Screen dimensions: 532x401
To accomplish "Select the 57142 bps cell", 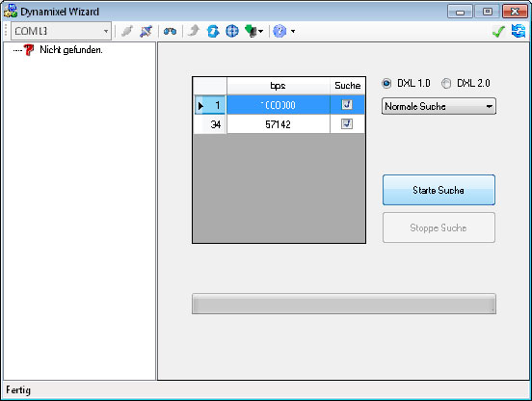I will [x=279, y=124].
